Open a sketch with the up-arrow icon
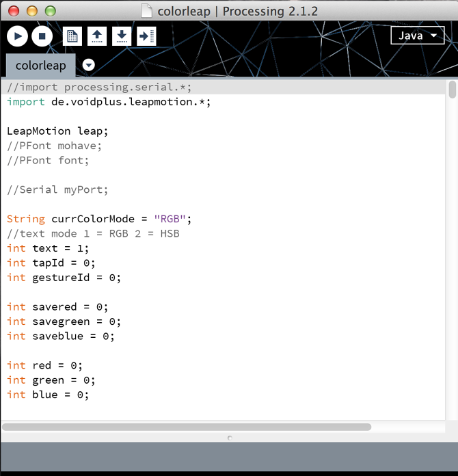This screenshot has height=476, width=458. click(x=97, y=36)
